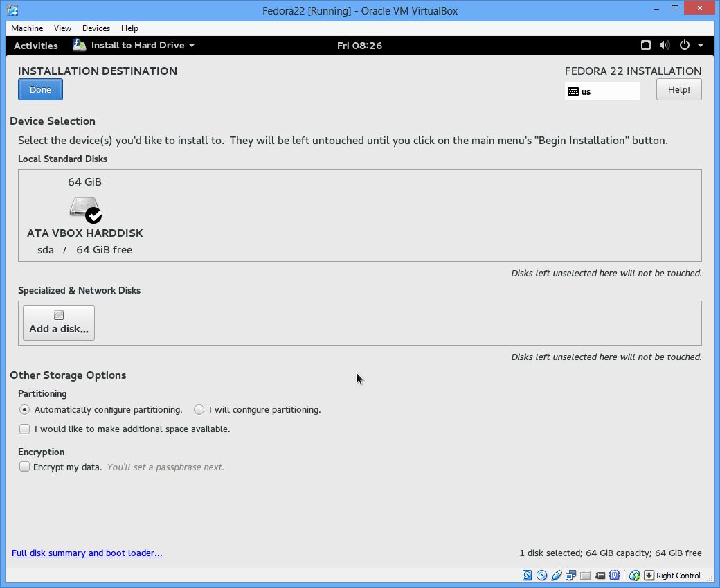Click the screen display icon in top bar
Screen dimensions: 720x588
[646, 45]
